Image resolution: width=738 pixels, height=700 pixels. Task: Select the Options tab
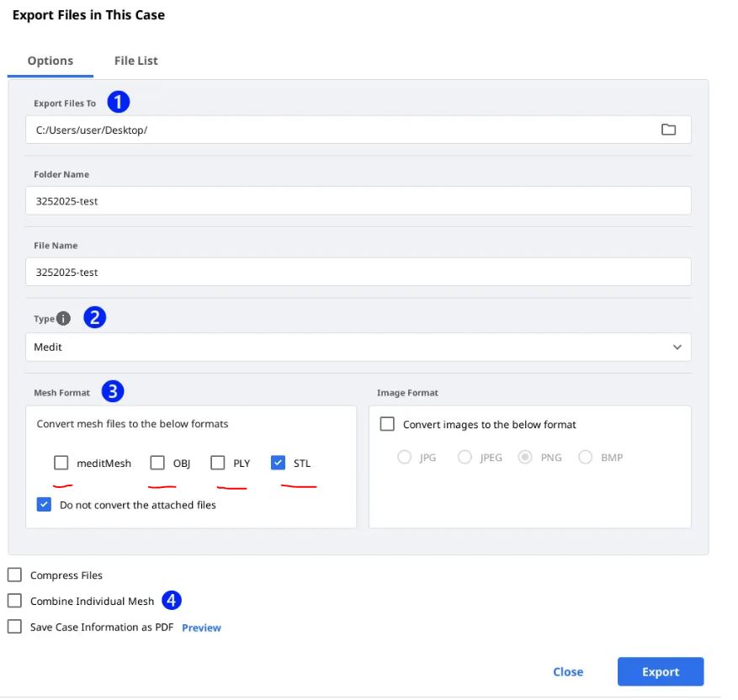click(50, 61)
